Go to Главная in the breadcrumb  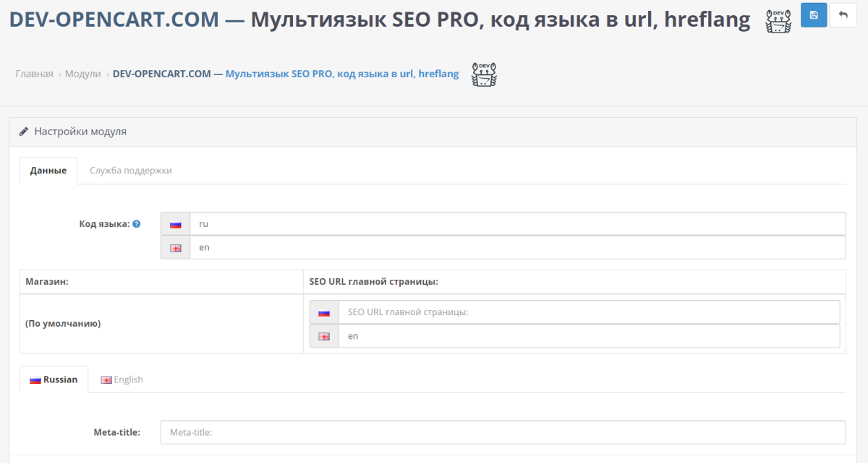point(34,74)
